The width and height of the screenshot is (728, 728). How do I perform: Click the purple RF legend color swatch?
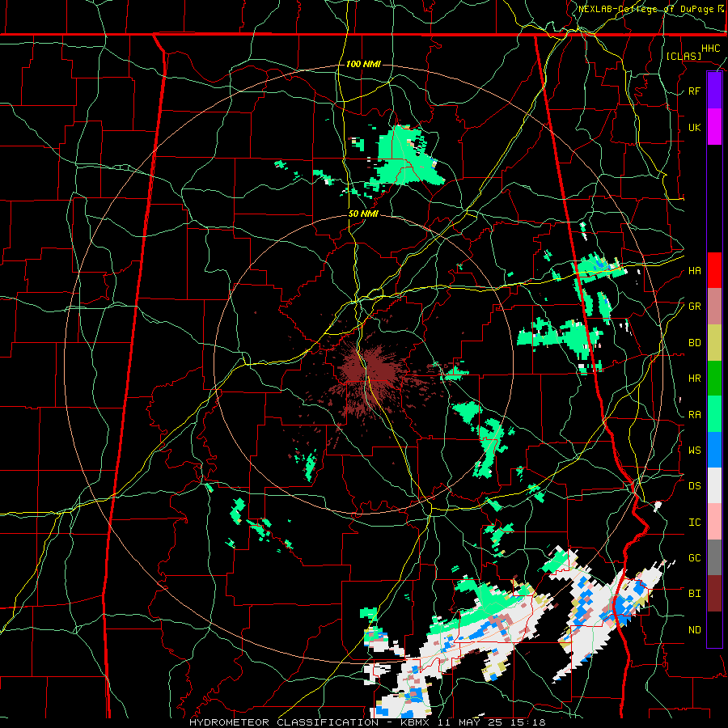point(714,91)
